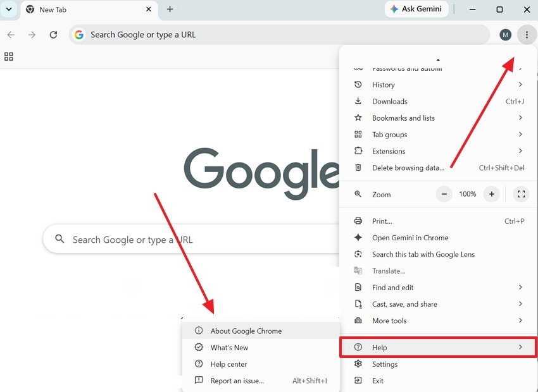Click the History clock icon

tap(358, 84)
